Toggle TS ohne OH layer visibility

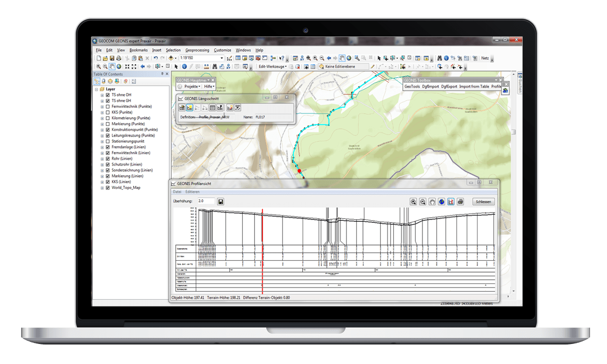107,95
